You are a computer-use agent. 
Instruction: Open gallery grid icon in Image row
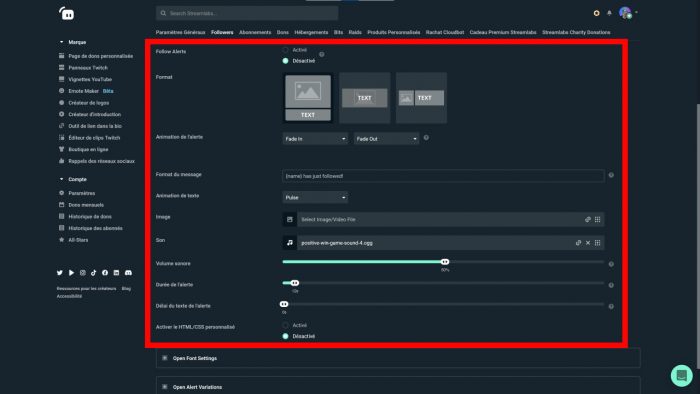[597, 220]
